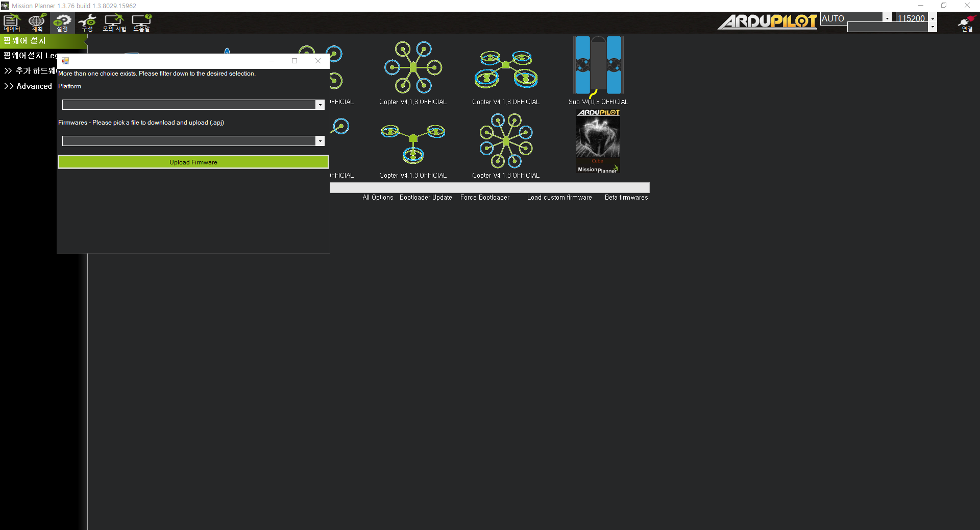The image size is (980, 530).
Task: Select the 펌웨어 설치 sidebar item
Action: pos(43,40)
